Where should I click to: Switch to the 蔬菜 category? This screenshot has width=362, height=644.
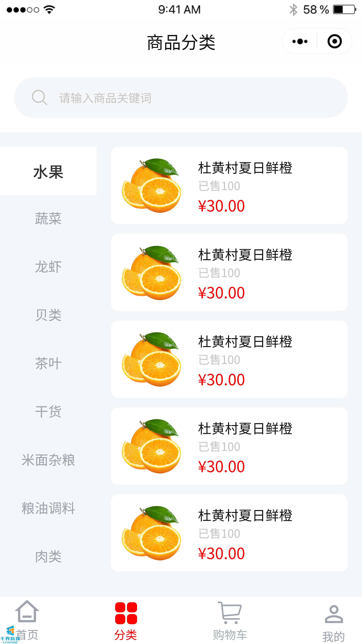[48, 219]
